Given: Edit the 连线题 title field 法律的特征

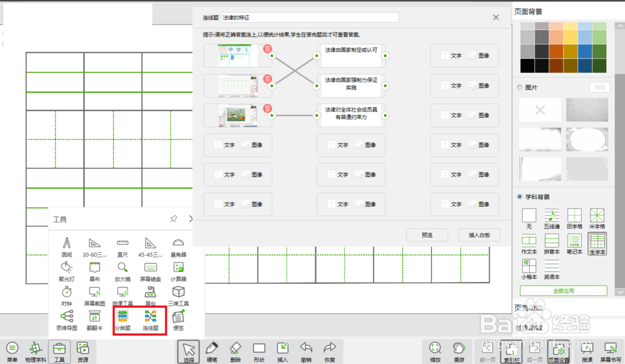Looking at the screenshot, I should (310, 18).
